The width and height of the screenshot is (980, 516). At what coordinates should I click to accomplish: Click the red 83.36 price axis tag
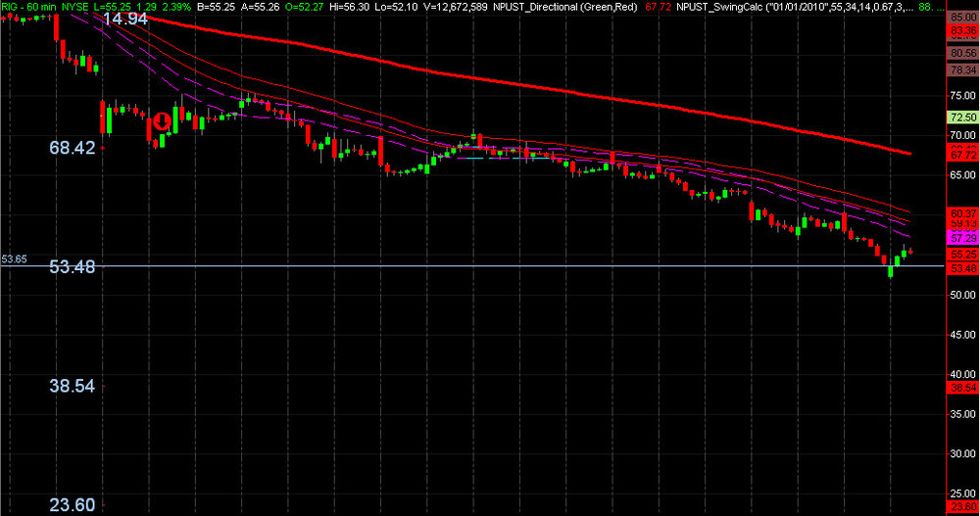(963, 30)
